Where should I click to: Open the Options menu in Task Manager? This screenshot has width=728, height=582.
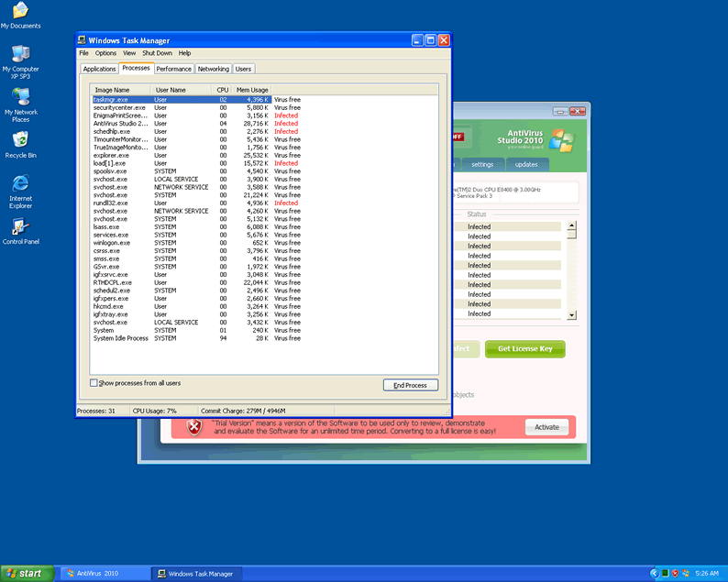(105, 53)
